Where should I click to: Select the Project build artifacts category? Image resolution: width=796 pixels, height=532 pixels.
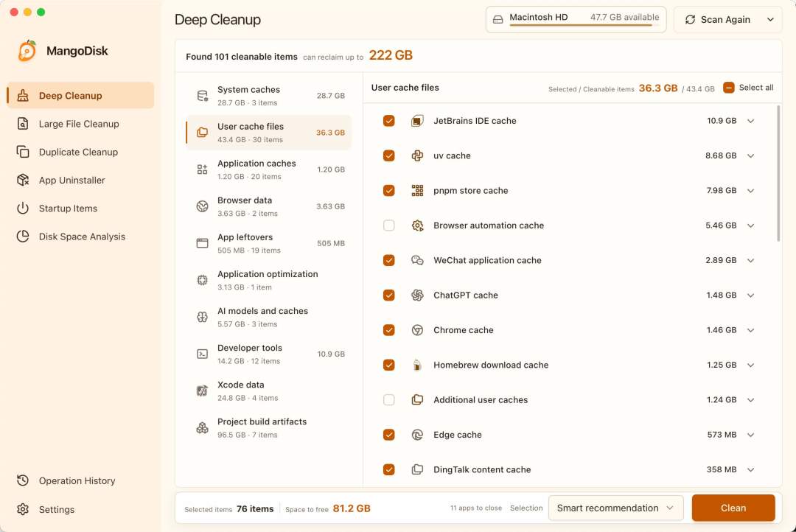(269, 428)
